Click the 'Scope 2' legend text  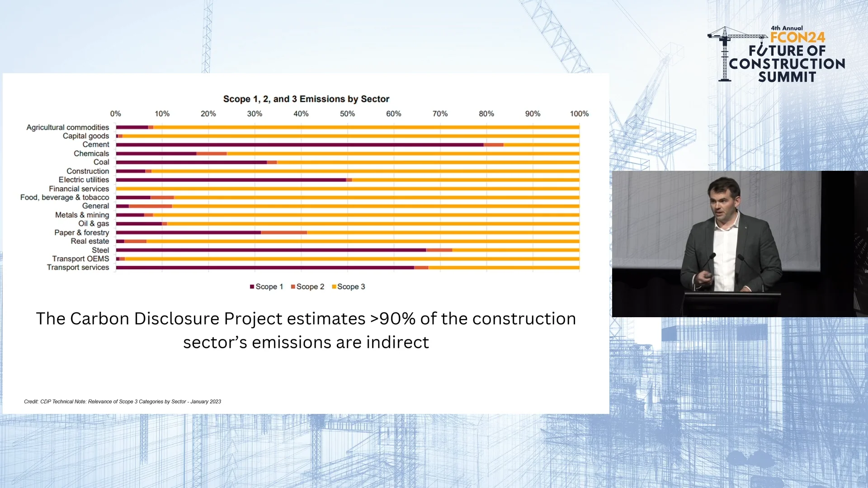tap(311, 287)
